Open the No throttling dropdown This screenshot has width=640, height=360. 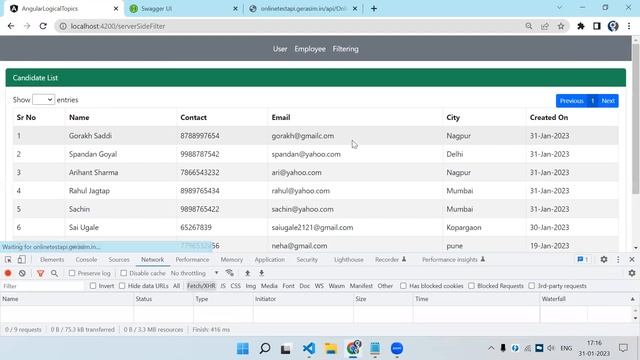[x=195, y=273]
